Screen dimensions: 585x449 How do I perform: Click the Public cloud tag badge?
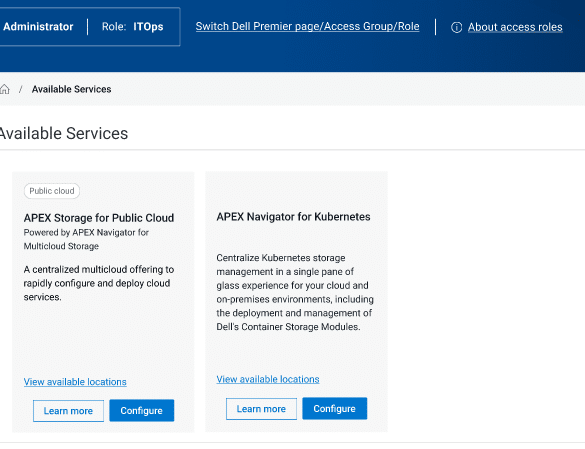pyautogui.click(x=52, y=191)
